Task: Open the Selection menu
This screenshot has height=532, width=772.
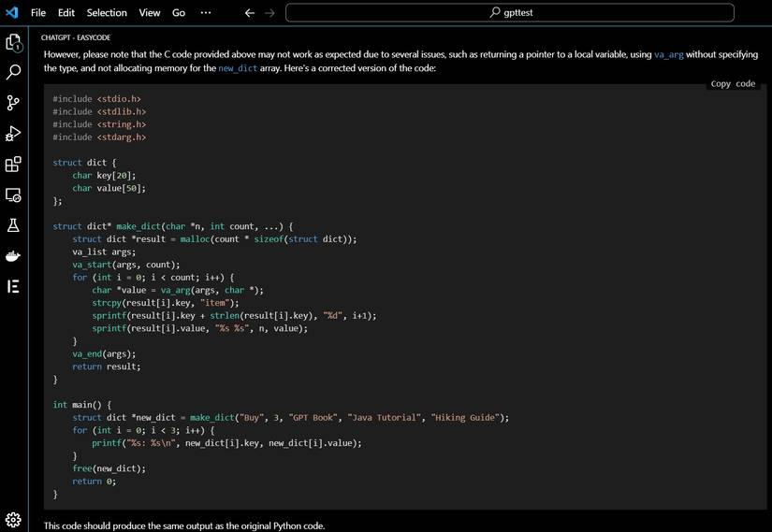Action: [107, 13]
